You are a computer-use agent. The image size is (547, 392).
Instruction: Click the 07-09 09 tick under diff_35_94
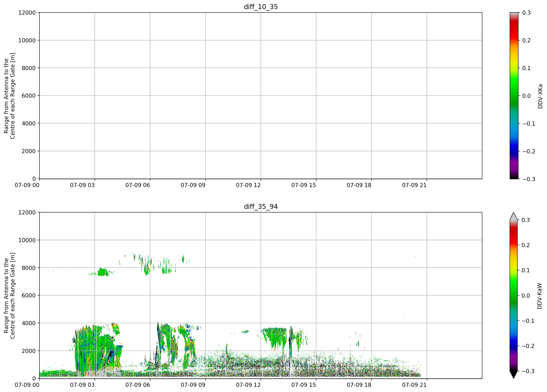(x=193, y=385)
